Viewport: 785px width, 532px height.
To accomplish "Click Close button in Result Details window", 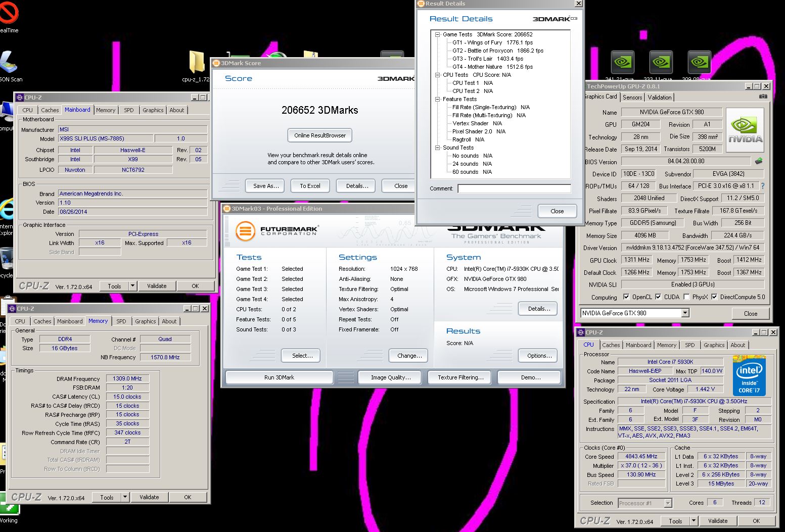I will (x=557, y=211).
